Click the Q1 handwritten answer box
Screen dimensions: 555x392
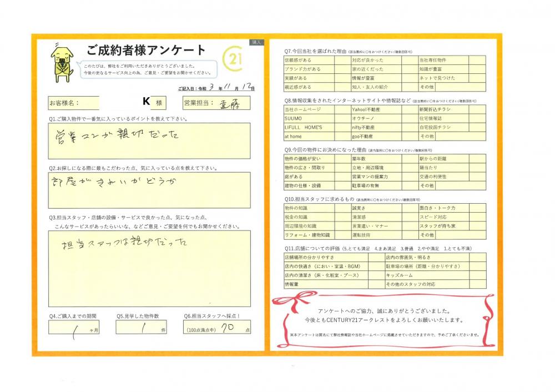(x=149, y=140)
